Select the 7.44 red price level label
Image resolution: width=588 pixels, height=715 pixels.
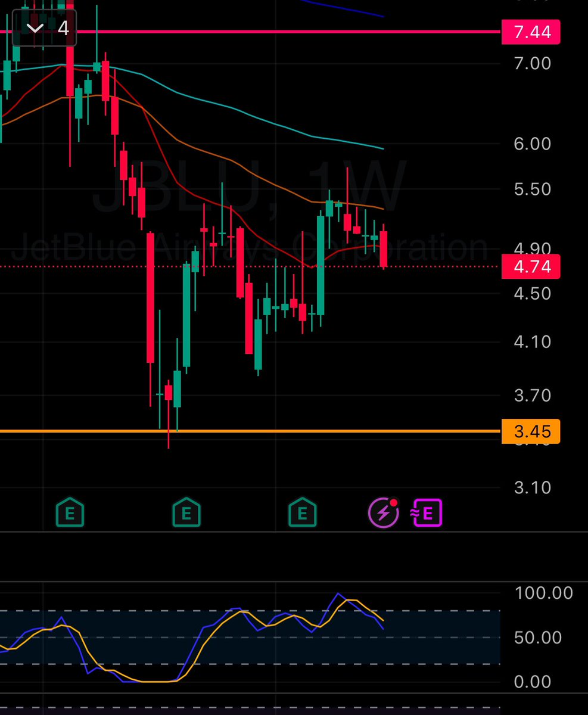coord(531,32)
